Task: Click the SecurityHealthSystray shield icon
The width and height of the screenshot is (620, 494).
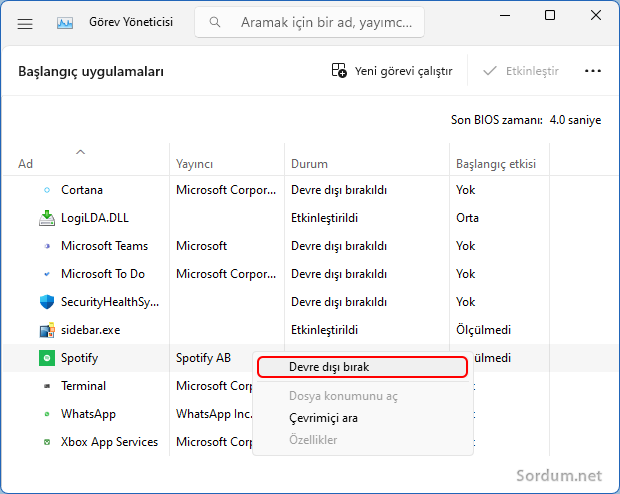Action: [x=47, y=302]
